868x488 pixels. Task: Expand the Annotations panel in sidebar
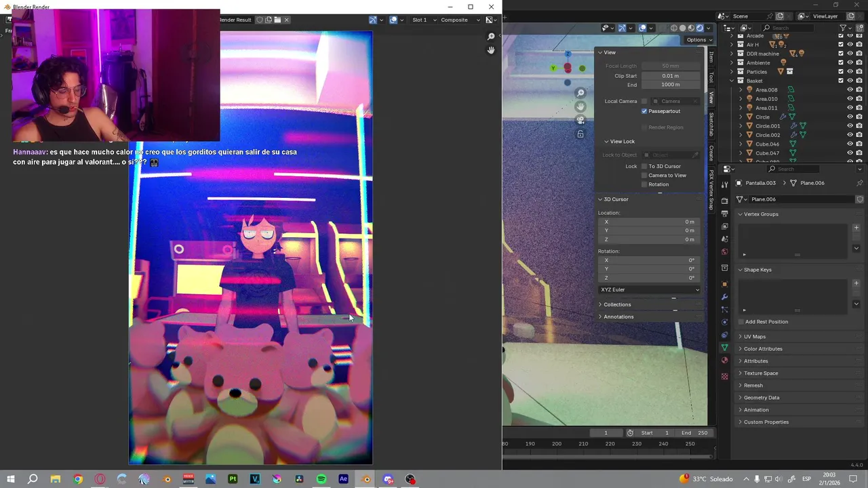point(618,317)
